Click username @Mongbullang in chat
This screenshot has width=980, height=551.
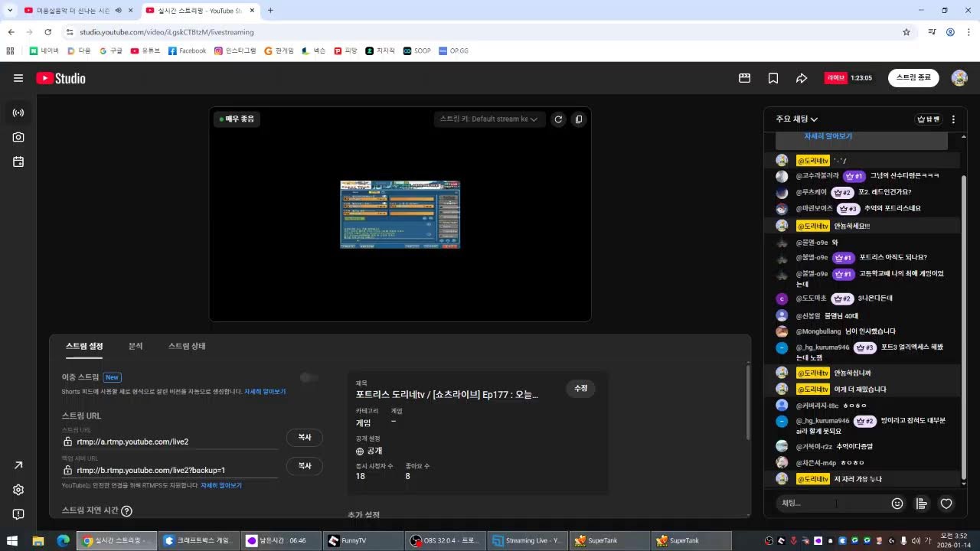pyautogui.click(x=818, y=331)
